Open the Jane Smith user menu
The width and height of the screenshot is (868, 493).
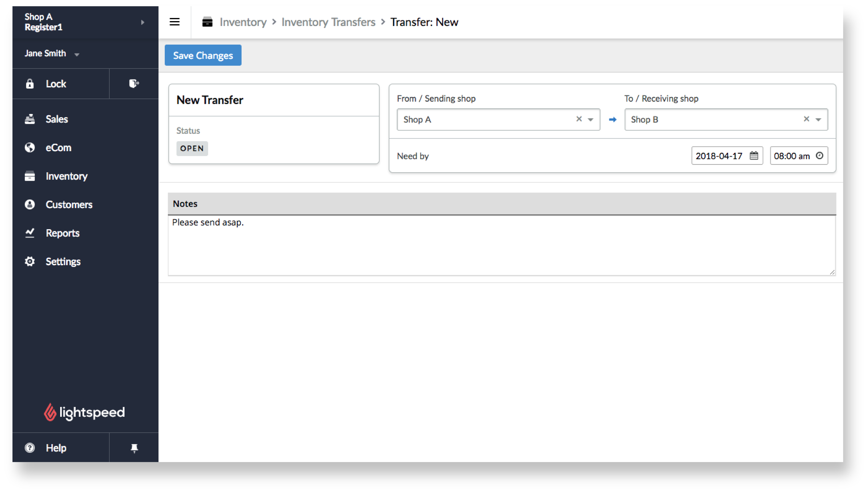coord(52,54)
